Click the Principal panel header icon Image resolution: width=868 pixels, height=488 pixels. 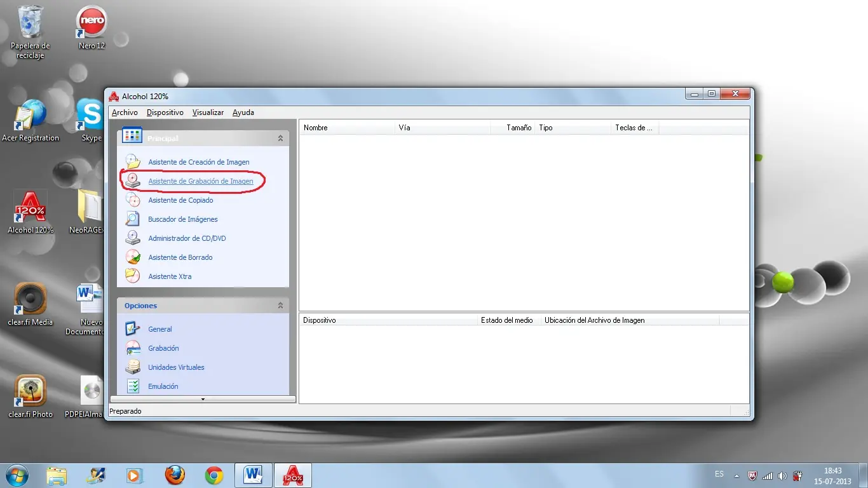pos(132,135)
